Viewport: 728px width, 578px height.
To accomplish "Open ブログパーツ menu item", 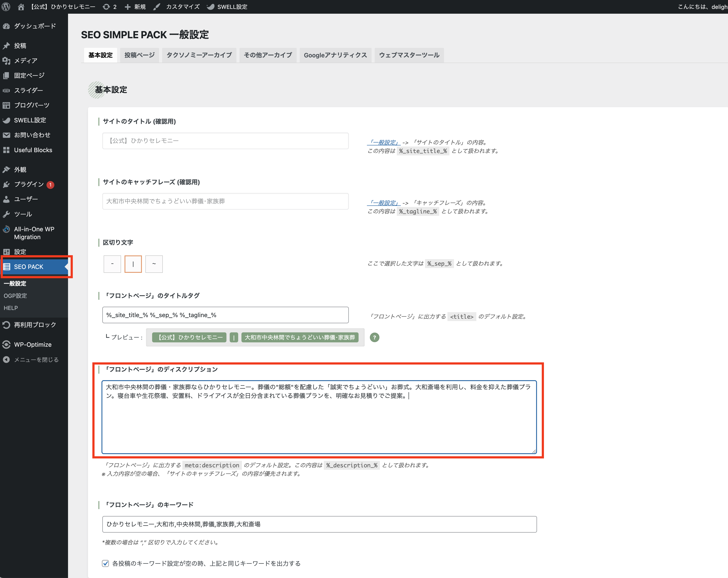I will 34,105.
